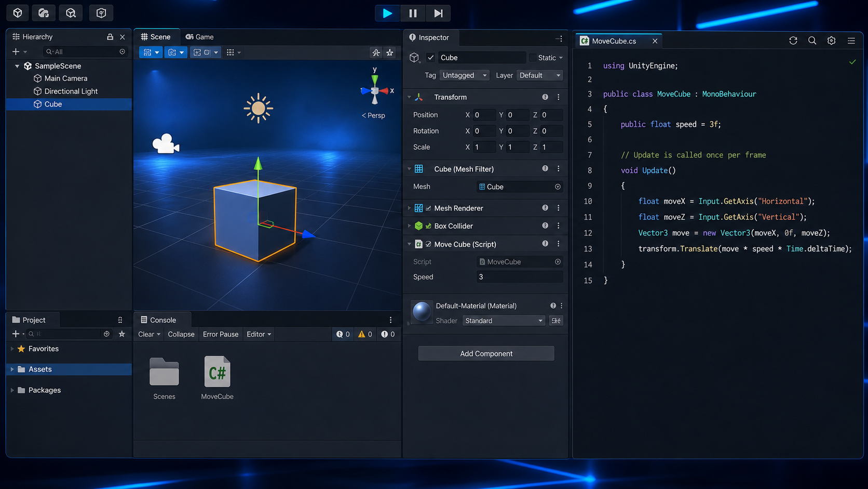
Task: Toggle Console Collapse button
Action: click(x=181, y=334)
